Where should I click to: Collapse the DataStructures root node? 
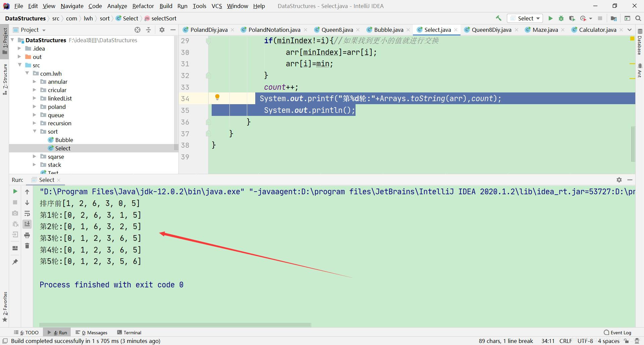pyautogui.click(x=13, y=40)
